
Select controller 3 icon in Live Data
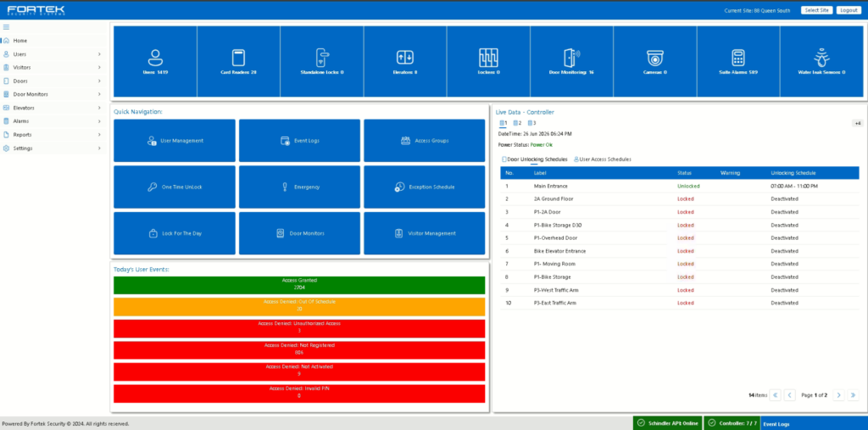coord(531,123)
